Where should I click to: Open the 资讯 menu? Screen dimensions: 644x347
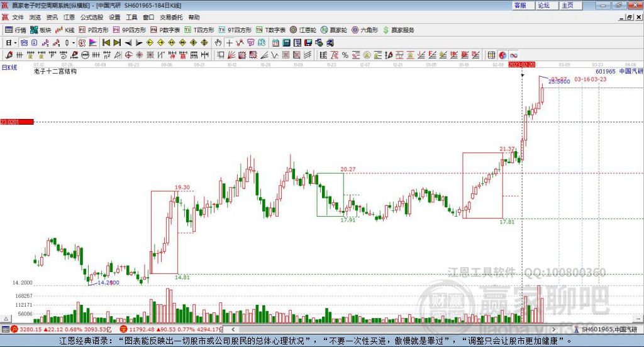[52, 17]
